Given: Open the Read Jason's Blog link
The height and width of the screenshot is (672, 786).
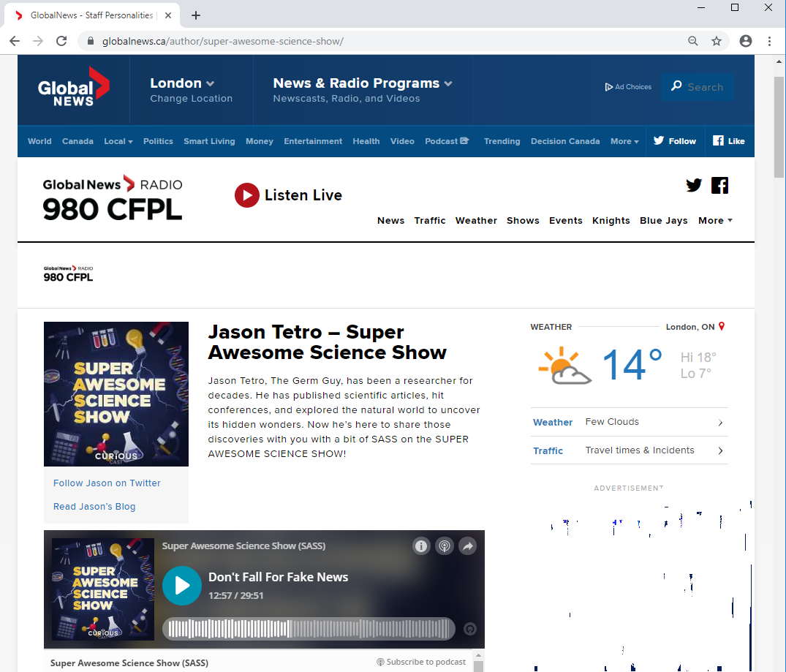Looking at the screenshot, I should click(x=94, y=507).
